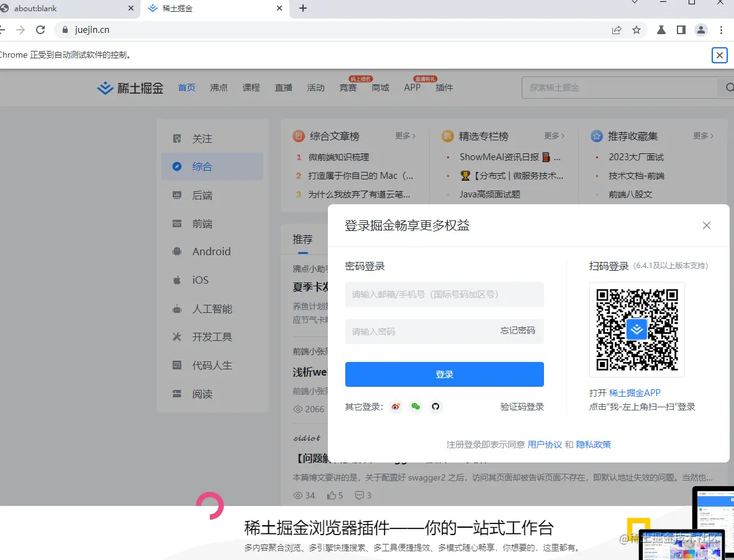The image size is (734, 560).
Task: Toggle the browser side panel icon
Action: click(681, 30)
